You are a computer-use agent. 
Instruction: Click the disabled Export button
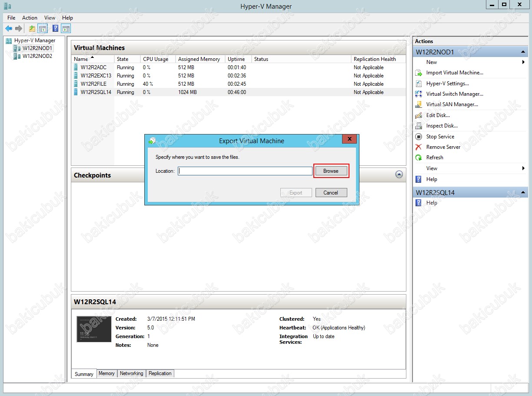[x=296, y=193]
